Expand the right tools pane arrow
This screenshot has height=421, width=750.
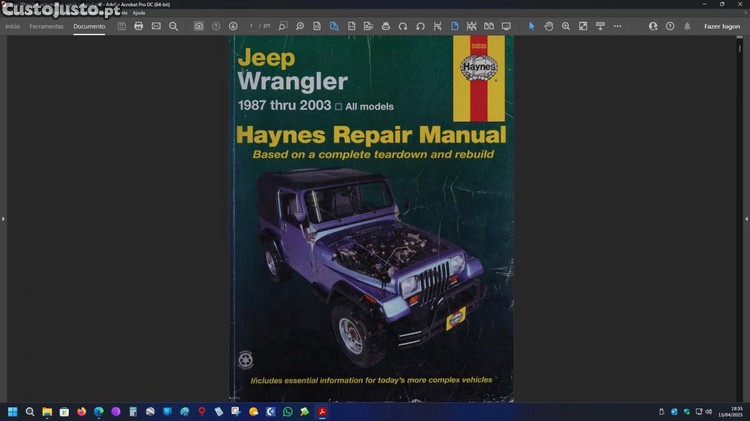tap(746, 218)
